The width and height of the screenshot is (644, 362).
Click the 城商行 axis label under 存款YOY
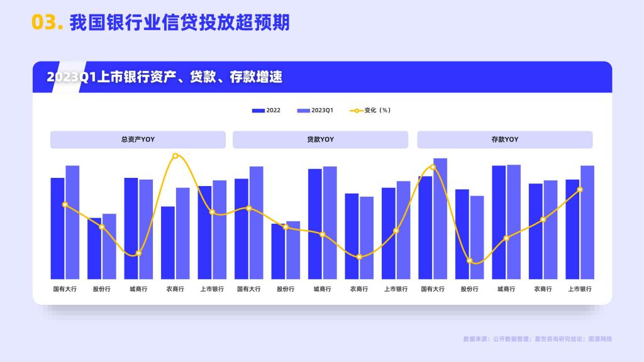click(506, 289)
